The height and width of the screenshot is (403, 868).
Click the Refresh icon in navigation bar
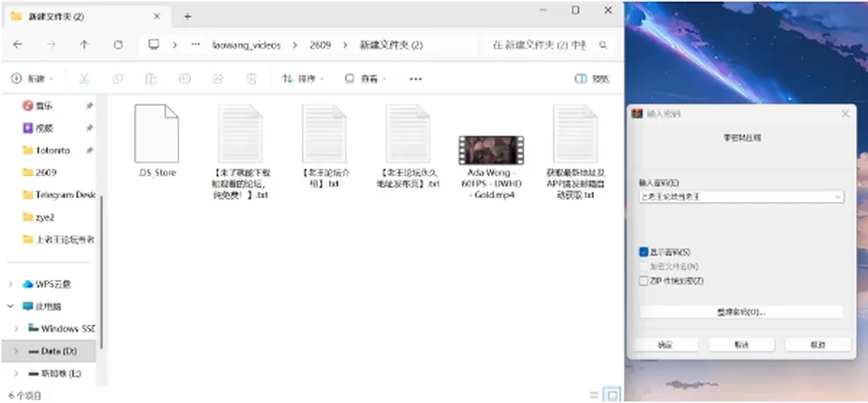coord(118,45)
